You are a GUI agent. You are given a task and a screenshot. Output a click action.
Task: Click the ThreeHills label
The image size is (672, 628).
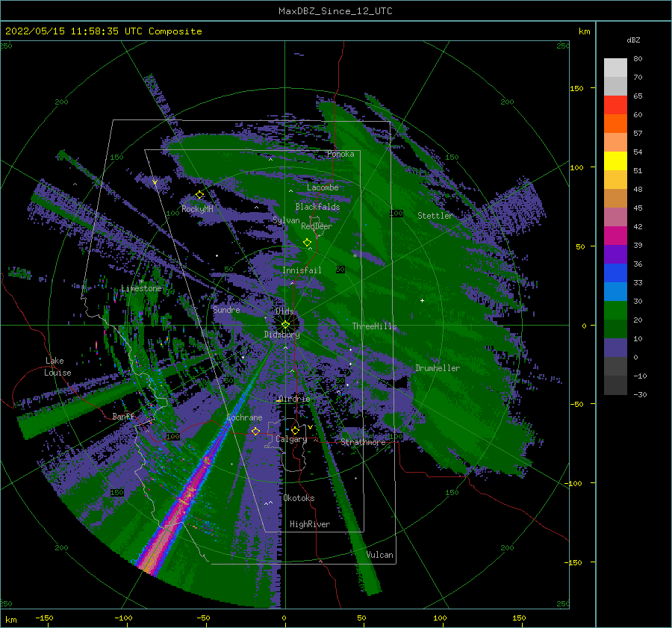375,326
